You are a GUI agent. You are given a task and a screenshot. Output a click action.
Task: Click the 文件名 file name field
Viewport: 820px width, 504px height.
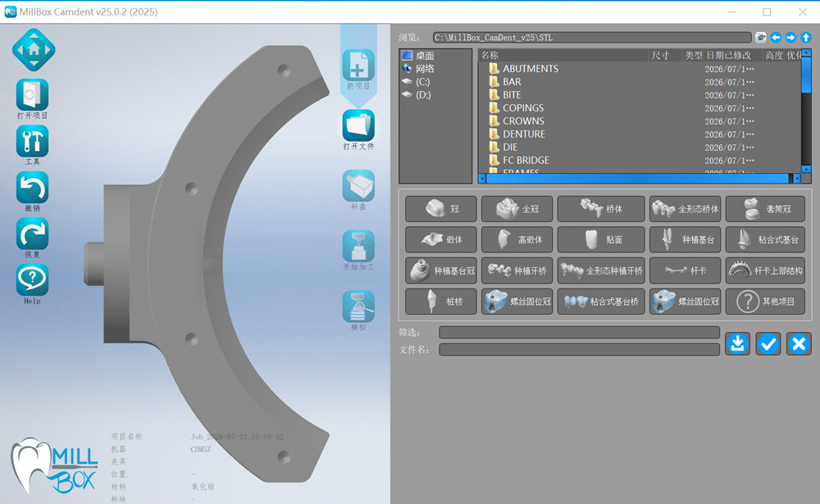(x=580, y=349)
